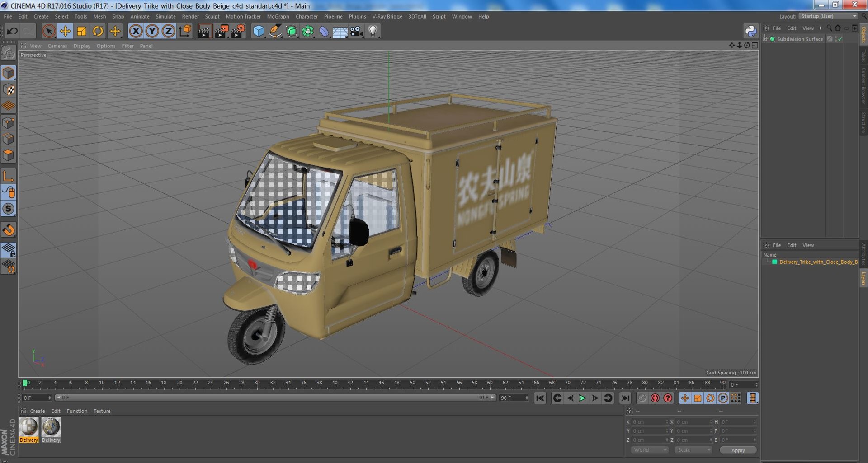
Task: Open the MoGraph menu
Action: [278, 17]
